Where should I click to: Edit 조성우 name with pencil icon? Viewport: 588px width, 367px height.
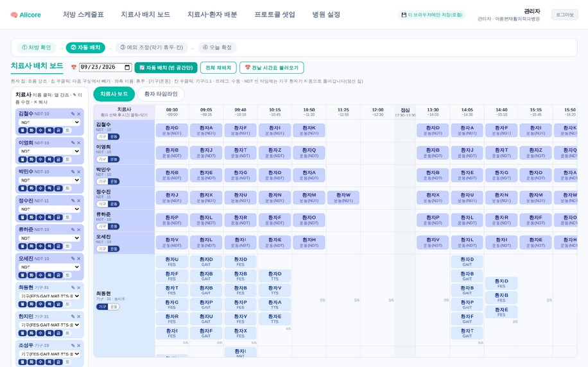point(73,345)
